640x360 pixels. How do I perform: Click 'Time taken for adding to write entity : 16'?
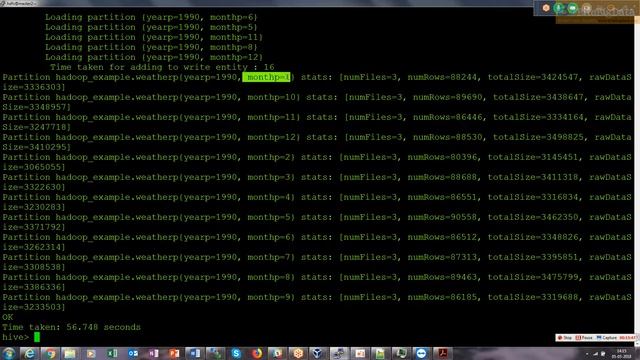point(162,67)
